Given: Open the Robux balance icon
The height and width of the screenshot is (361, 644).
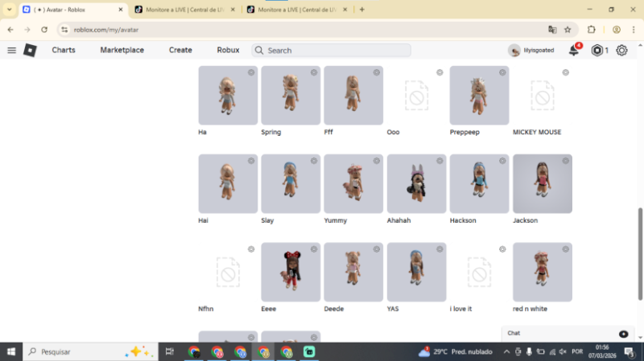Looking at the screenshot, I should coord(597,50).
